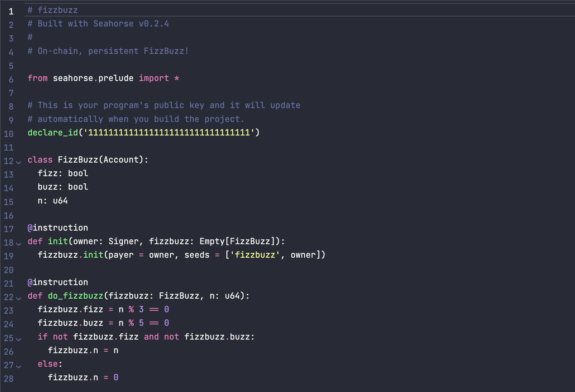
Task: Click the 'buzz: bool' field
Action: click(63, 187)
